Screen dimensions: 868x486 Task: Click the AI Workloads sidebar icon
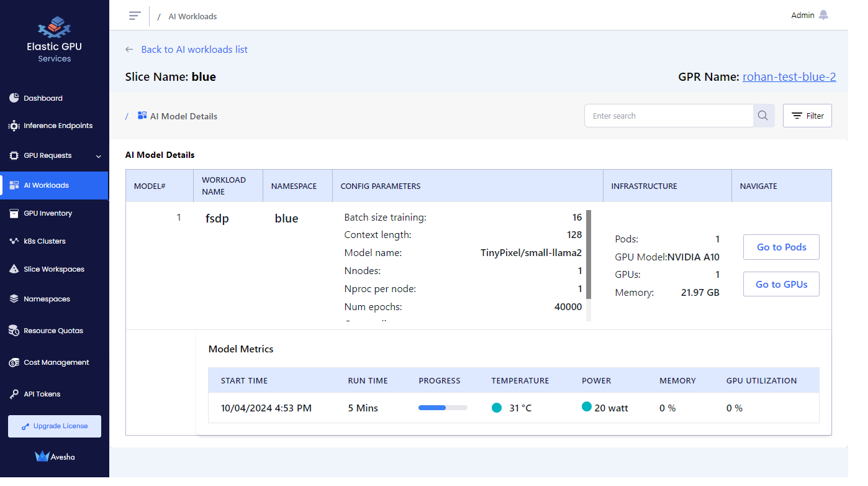(14, 185)
